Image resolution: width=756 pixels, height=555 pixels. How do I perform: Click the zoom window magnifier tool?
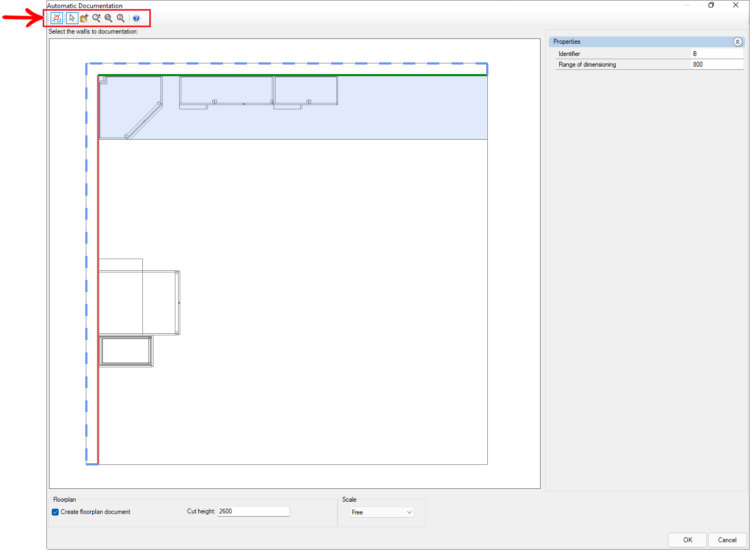coord(109,18)
